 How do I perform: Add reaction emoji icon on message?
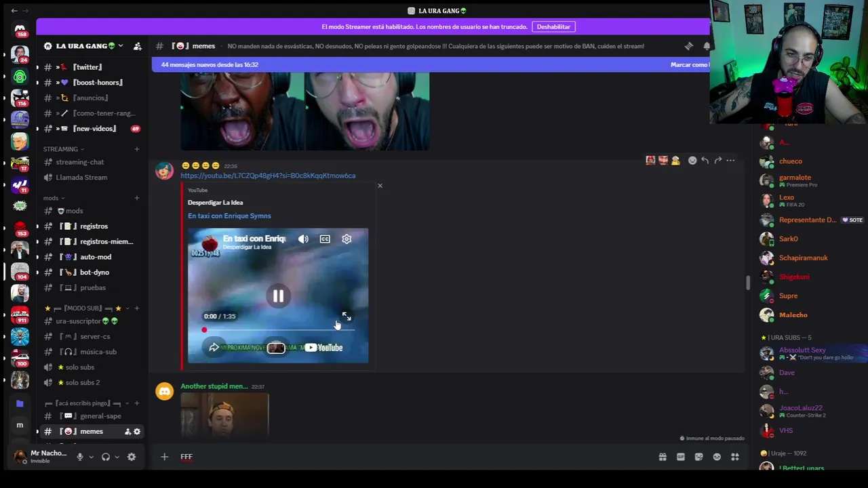pyautogui.click(x=692, y=161)
